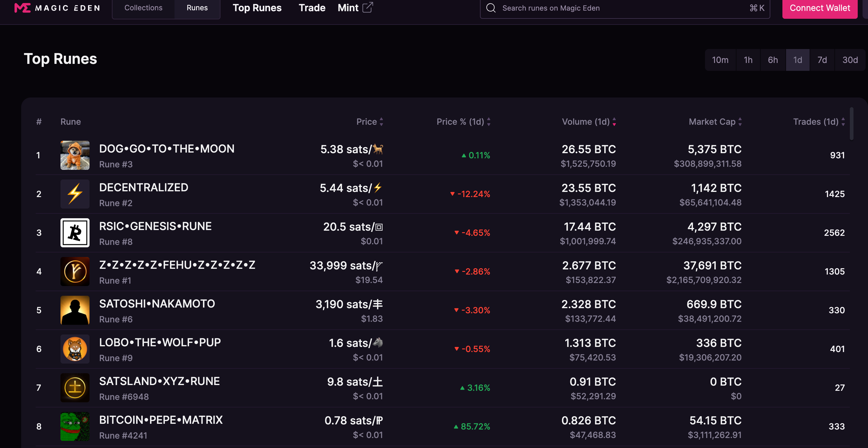Select the 1d timeframe
Image resolution: width=868 pixels, height=448 pixels.
(x=798, y=60)
